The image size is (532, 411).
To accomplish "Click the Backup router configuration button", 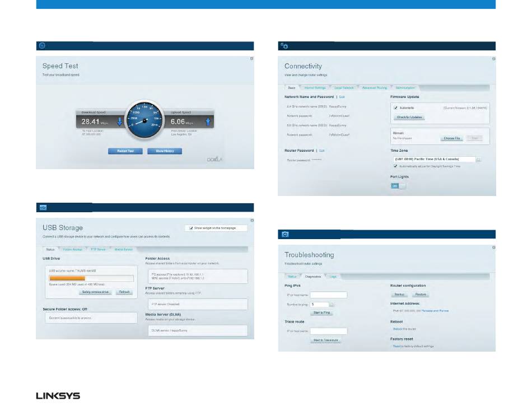I will tap(399, 295).
